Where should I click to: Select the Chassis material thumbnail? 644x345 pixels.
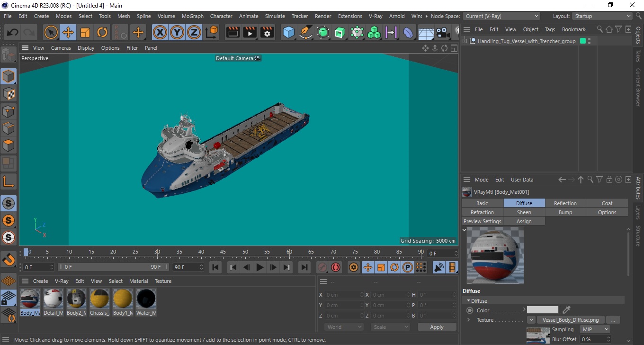pos(99,302)
